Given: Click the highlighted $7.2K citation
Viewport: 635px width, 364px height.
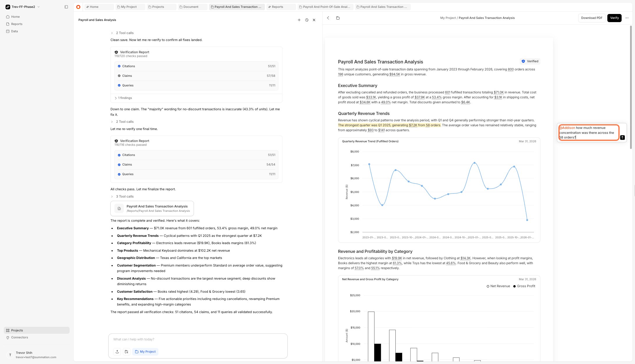Looking at the screenshot, I should [x=413, y=125].
